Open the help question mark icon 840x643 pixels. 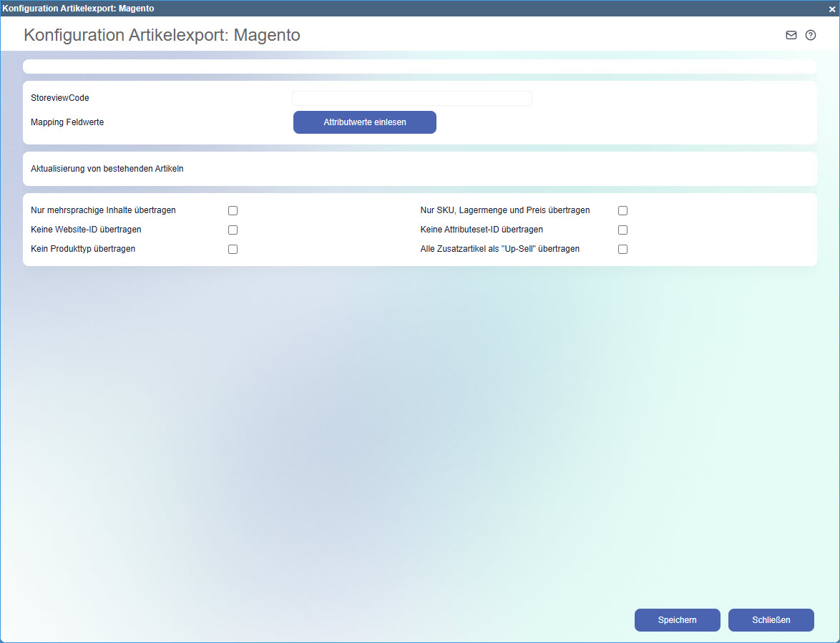(811, 35)
